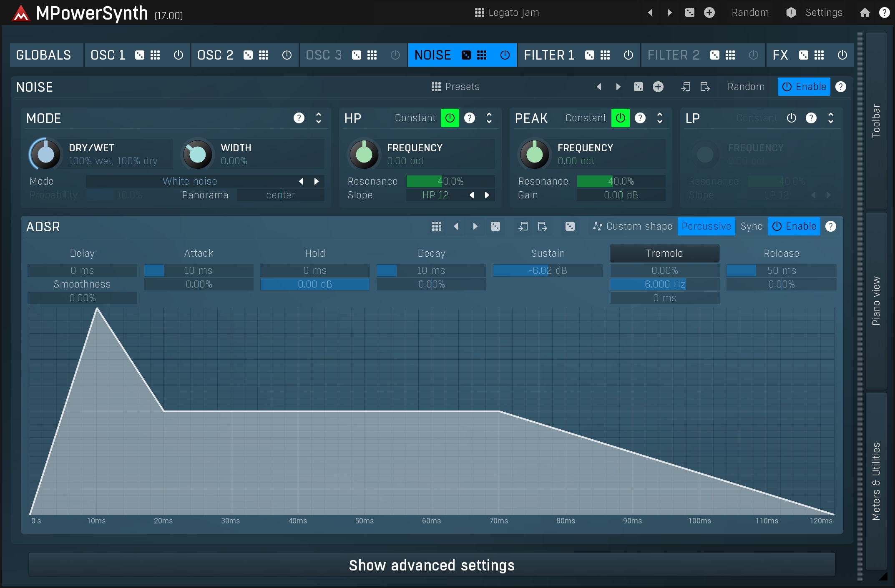This screenshot has width=895, height=588.
Task: Click the plus icon next to Legato Jam
Action: [x=709, y=13]
